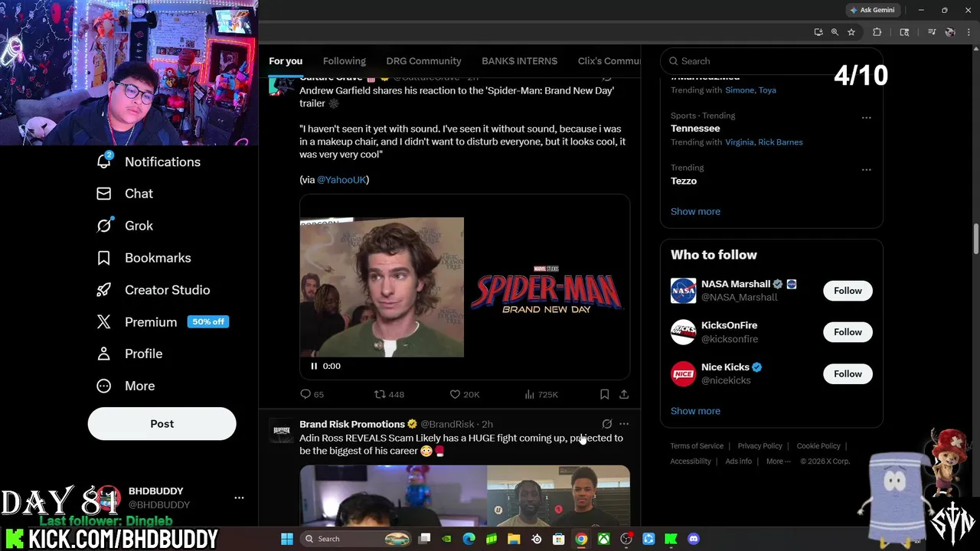Open the Clix's Community tab
980x551 pixels.
(609, 60)
